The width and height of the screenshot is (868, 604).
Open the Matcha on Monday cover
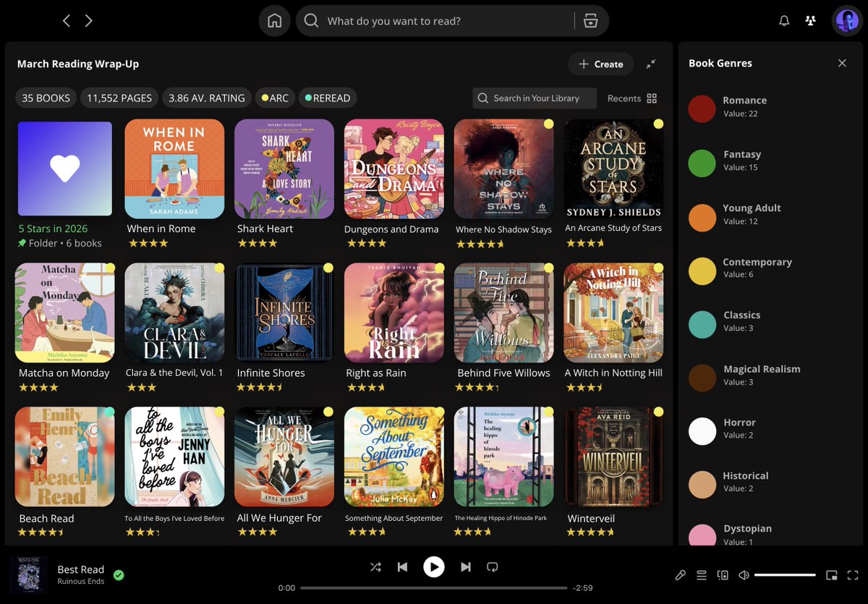tap(64, 312)
